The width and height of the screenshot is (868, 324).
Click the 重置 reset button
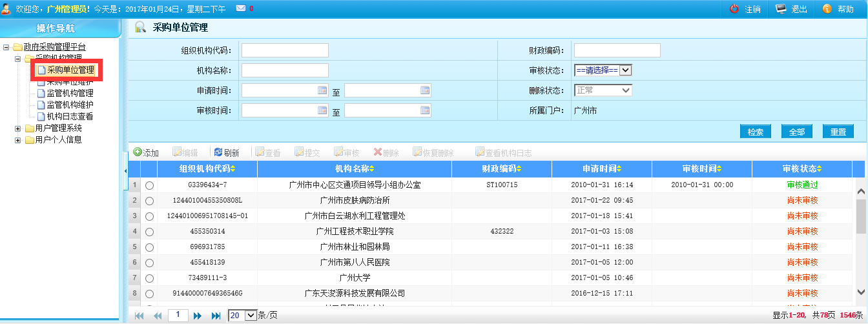click(x=838, y=132)
